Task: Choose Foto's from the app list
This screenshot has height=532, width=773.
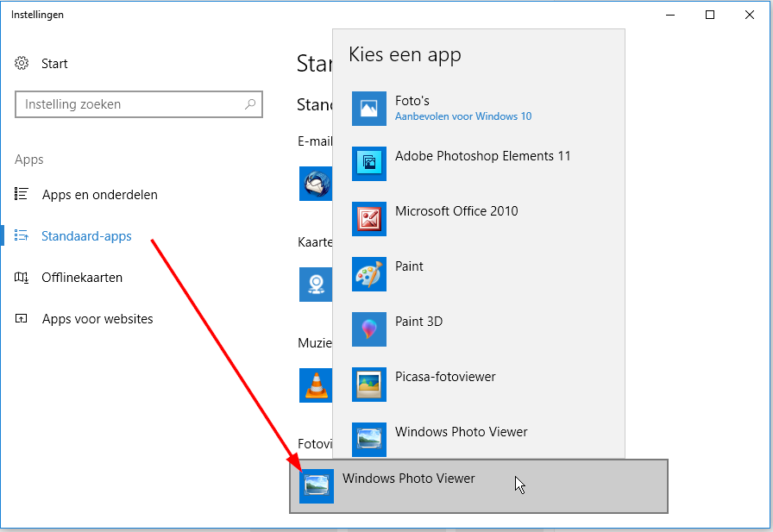Action: [479, 109]
